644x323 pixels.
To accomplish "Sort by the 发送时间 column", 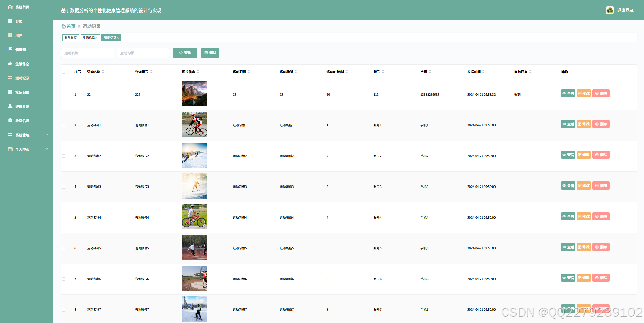I will click(x=483, y=72).
